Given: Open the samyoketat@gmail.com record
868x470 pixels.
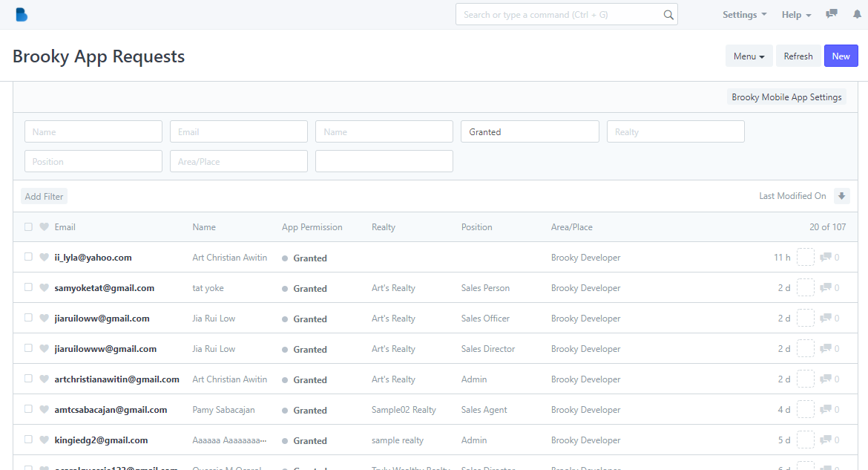Looking at the screenshot, I should (x=104, y=288).
